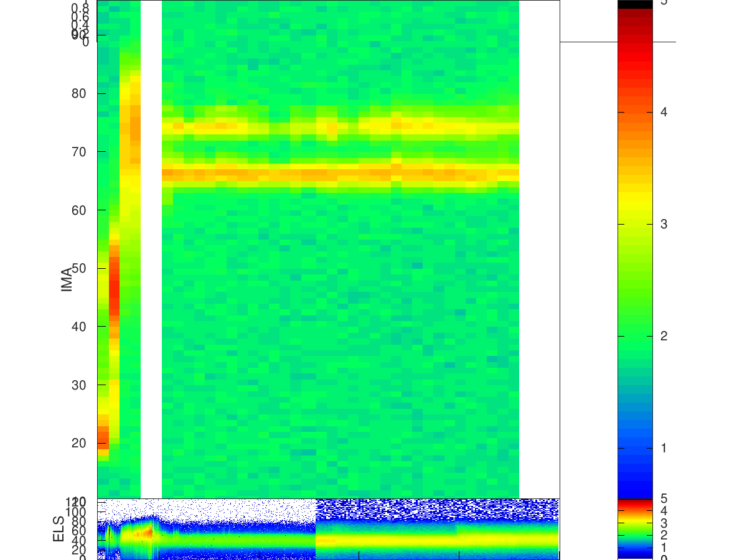Screen dimensions: 747x560
Task: Click the small ELS color scale bar
Action: click(x=635, y=528)
